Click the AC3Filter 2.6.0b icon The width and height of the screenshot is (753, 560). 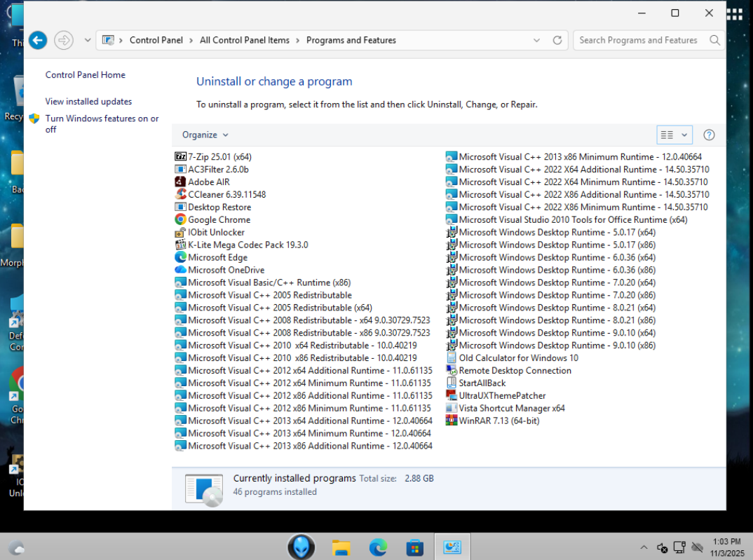(x=180, y=169)
